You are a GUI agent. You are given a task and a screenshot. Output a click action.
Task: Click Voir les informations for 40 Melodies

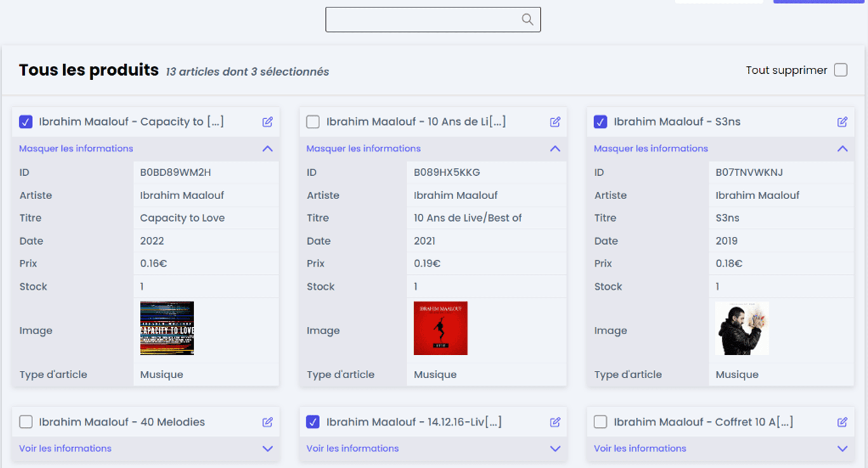pyautogui.click(x=65, y=449)
